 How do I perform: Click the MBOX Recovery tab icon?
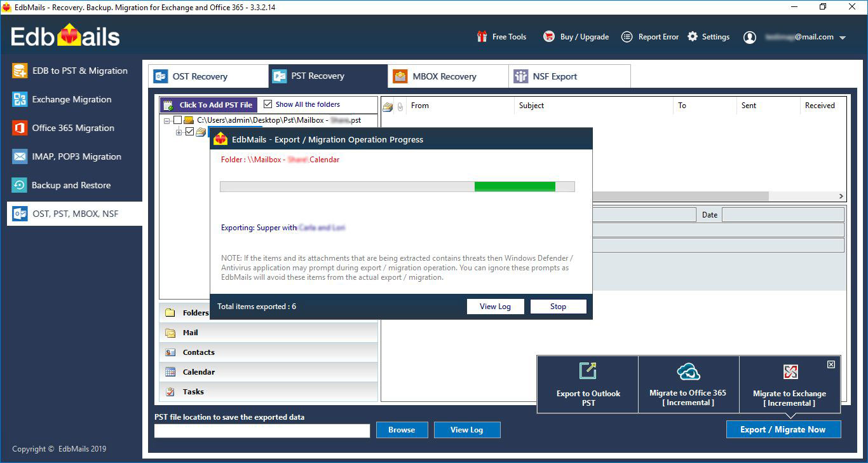tap(400, 76)
